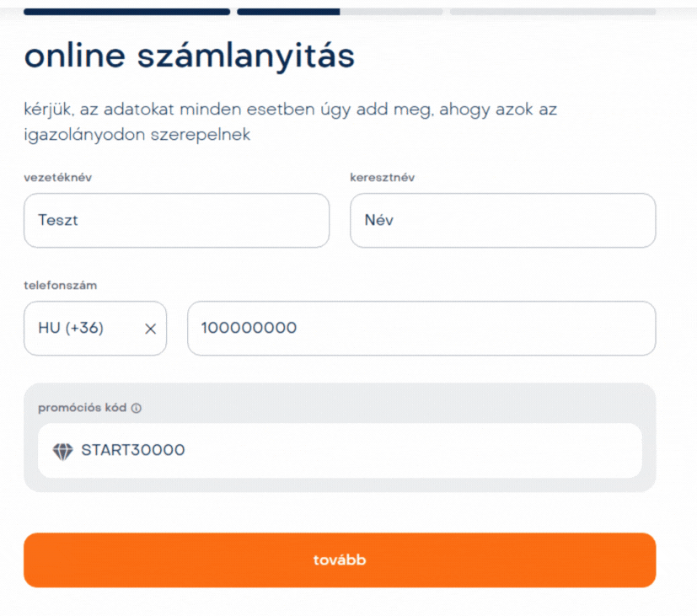Click the telefonszám label

[x=60, y=285]
